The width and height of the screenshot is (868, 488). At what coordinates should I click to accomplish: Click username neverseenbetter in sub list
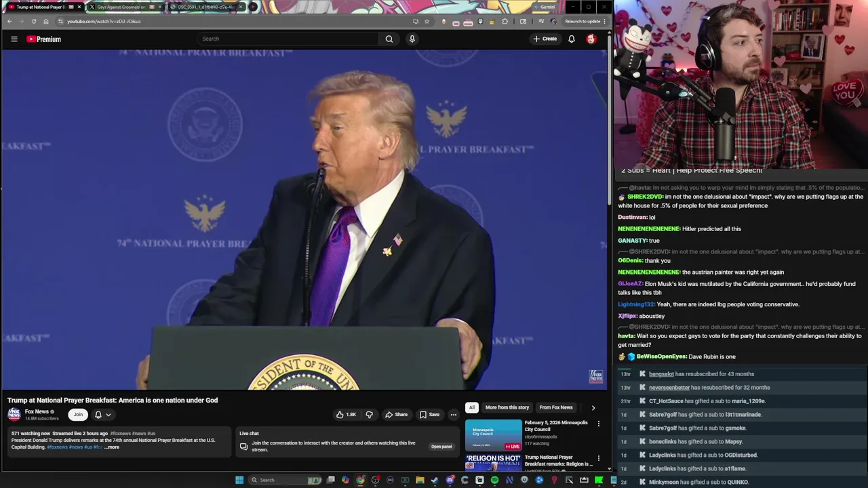click(669, 388)
